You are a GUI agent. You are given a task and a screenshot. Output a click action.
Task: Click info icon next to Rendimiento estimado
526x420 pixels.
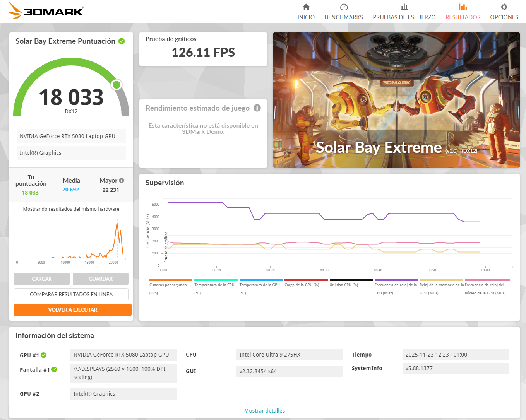257,108
